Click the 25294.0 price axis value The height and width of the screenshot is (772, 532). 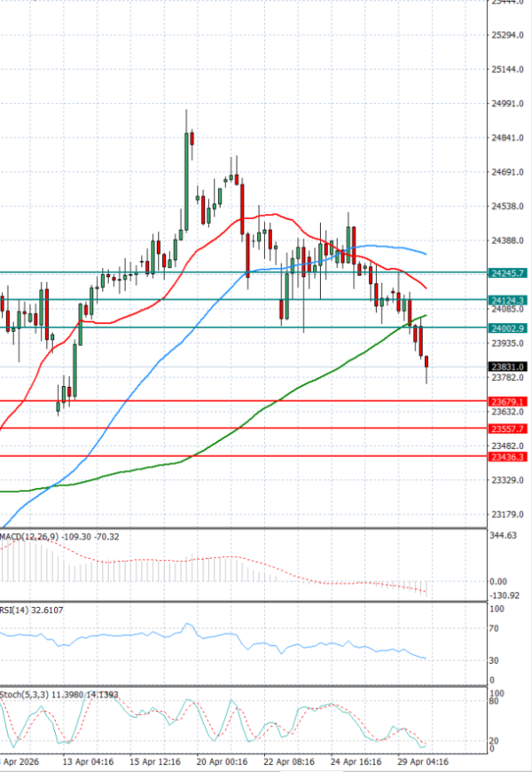507,35
